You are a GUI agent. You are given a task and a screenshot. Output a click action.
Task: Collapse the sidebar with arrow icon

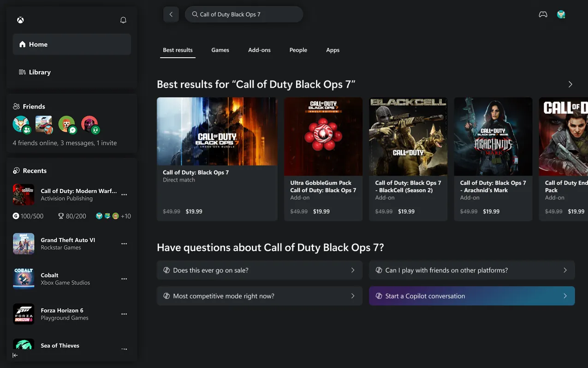tap(15, 355)
